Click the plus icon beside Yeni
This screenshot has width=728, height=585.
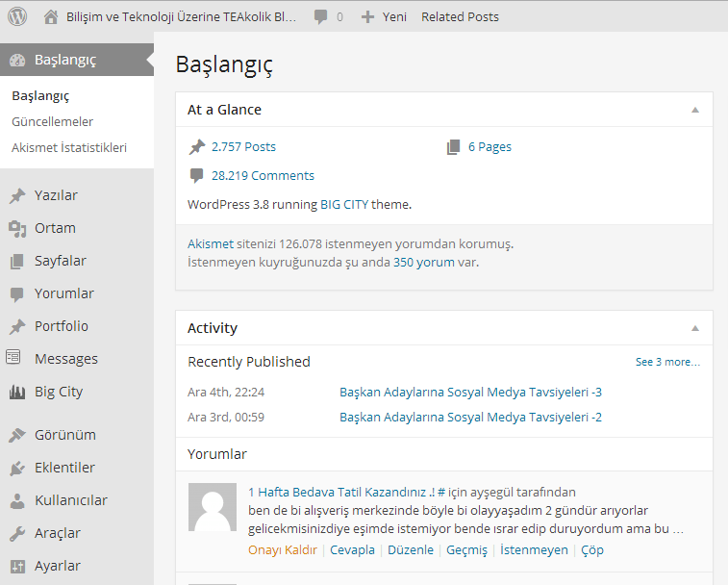367,17
